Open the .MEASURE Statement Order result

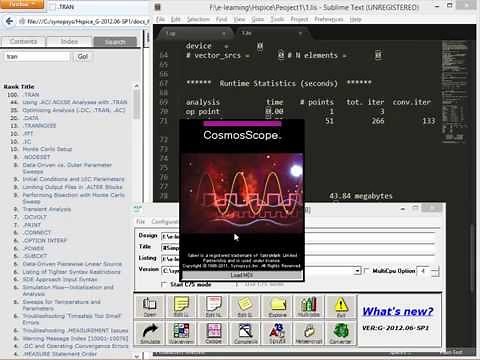pyautogui.click(x=60, y=354)
